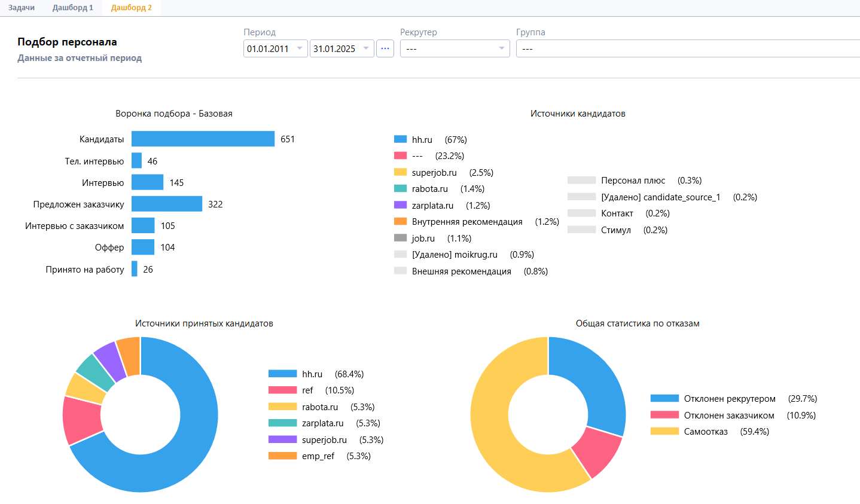This screenshot has width=860, height=504.
Task: Toggle rabota.ru (5.3%) legend swatch
Action: pos(283,407)
